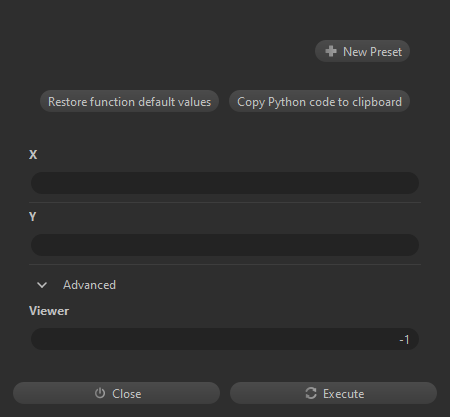
Task: Click the plus icon on New Preset
Action: (331, 51)
